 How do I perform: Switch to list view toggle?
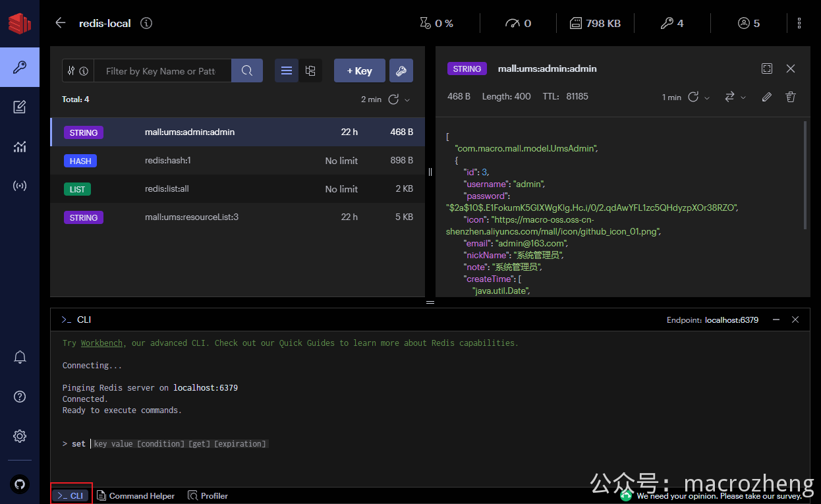tap(287, 71)
